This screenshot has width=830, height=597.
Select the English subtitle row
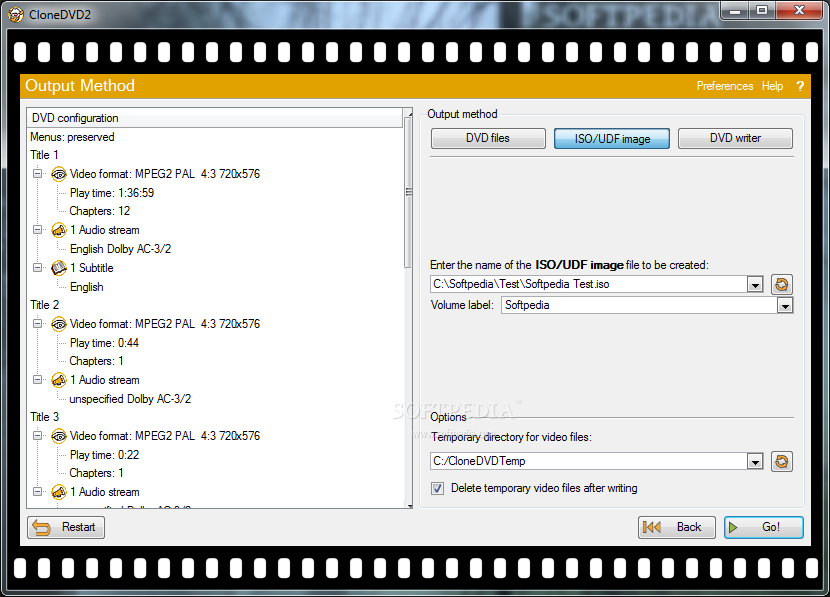[x=86, y=287]
